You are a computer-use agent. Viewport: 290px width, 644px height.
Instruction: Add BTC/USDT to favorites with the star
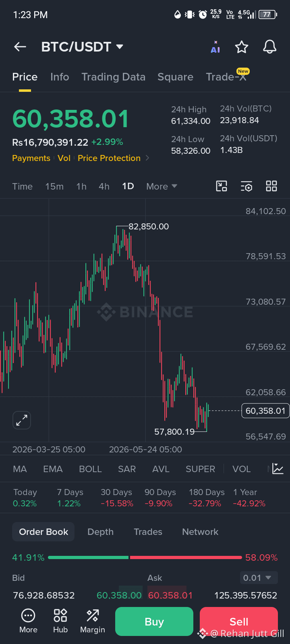tap(242, 47)
